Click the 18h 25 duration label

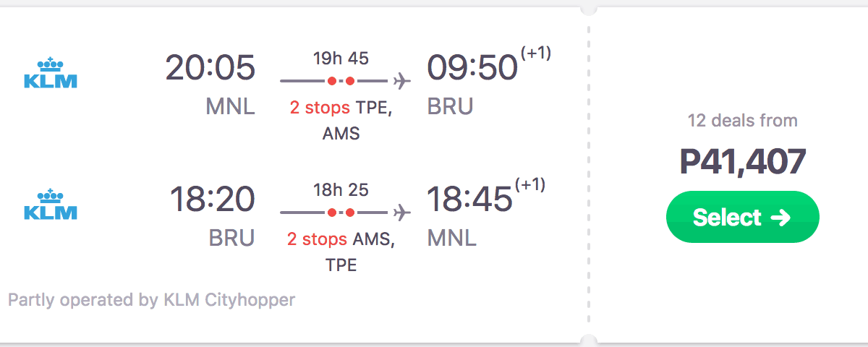341,190
